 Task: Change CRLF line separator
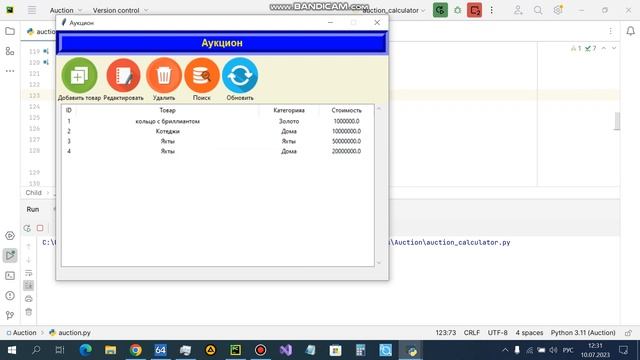pos(471,333)
